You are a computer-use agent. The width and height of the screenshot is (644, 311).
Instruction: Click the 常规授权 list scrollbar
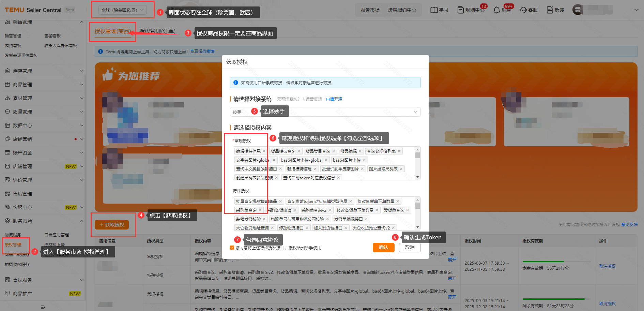click(417, 156)
